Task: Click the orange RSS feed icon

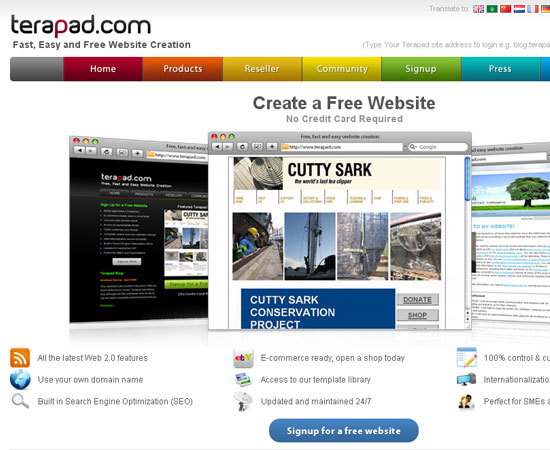Action: click(20, 358)
